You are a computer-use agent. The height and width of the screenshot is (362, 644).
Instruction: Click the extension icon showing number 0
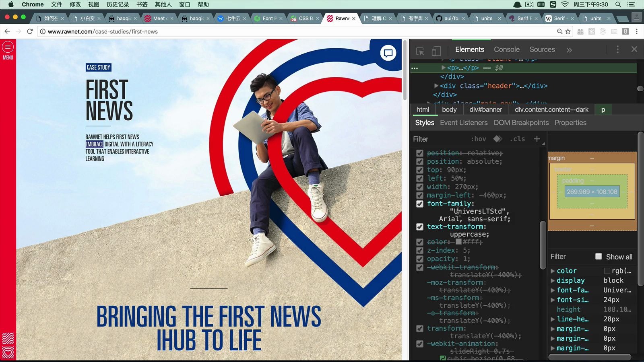click(x=625, y=31)
